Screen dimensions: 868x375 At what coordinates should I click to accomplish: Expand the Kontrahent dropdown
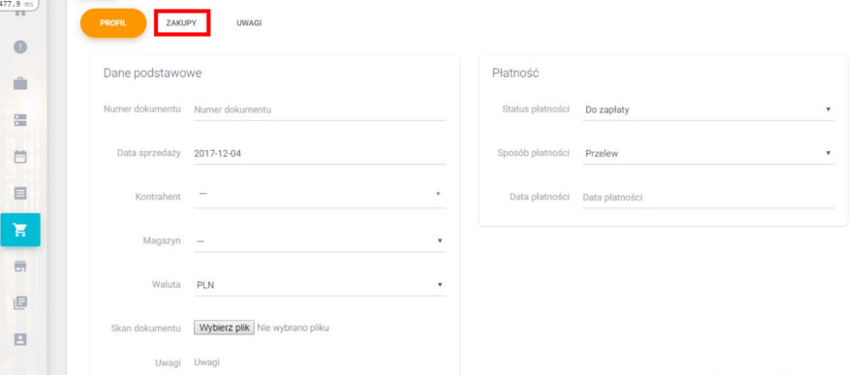320,196
